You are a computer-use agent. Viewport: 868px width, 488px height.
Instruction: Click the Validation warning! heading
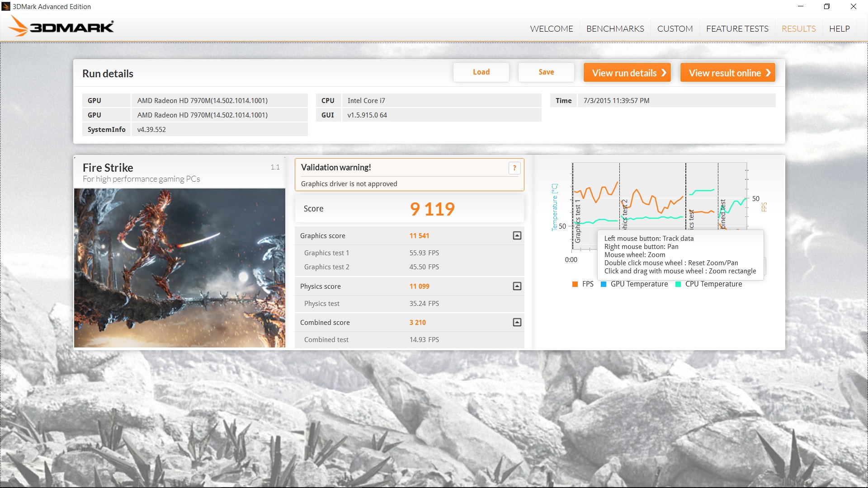[336, 168]
